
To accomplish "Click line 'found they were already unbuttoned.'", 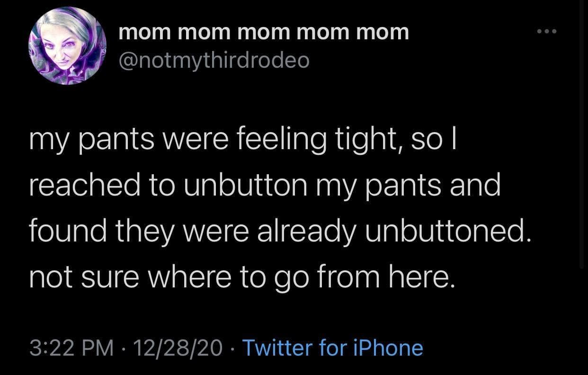I will pos(278,231).
